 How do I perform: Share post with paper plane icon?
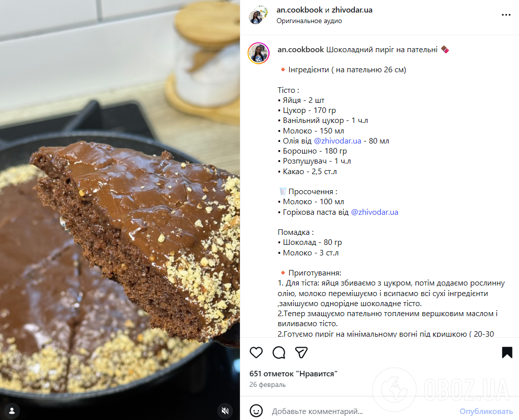[301, 352]
